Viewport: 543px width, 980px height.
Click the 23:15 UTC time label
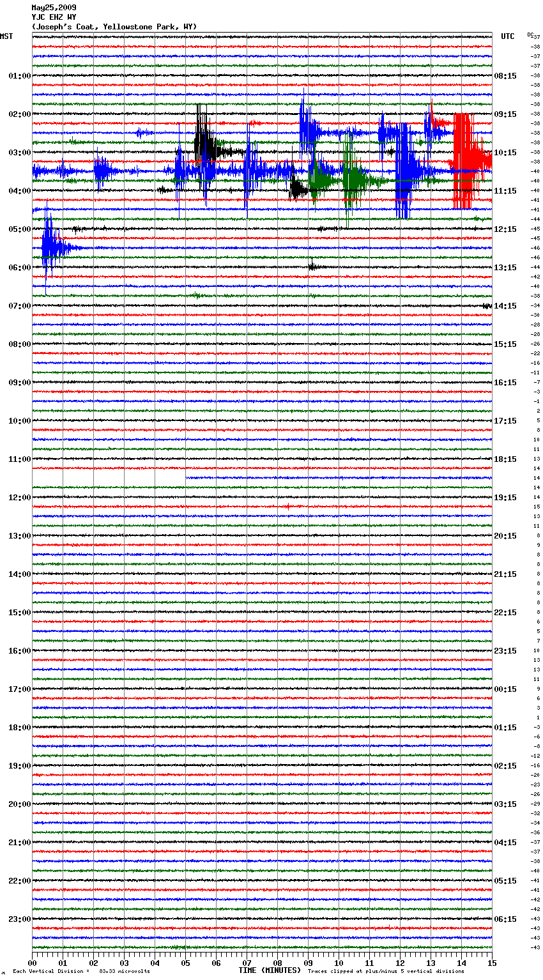505,651
